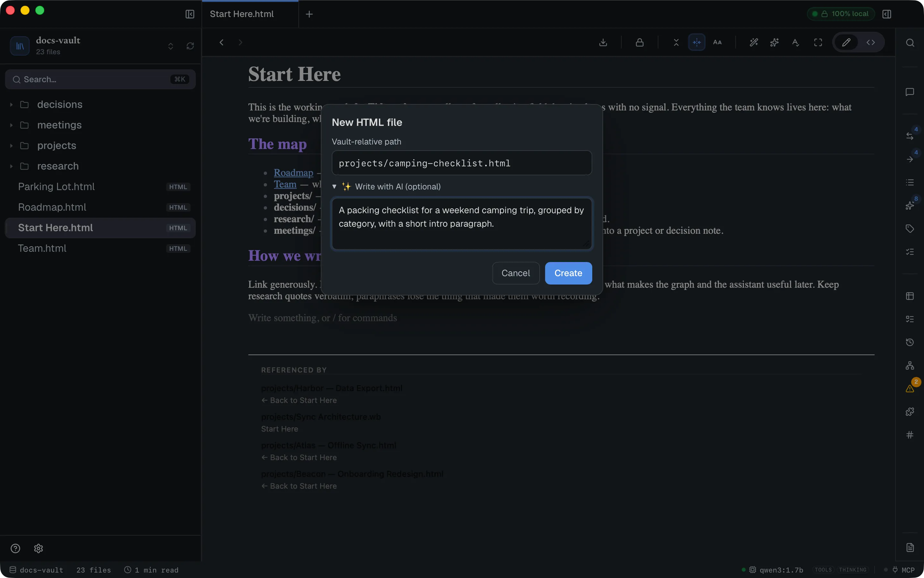
Task: Open the document icon at bottom right
Action: pos(910,547)
